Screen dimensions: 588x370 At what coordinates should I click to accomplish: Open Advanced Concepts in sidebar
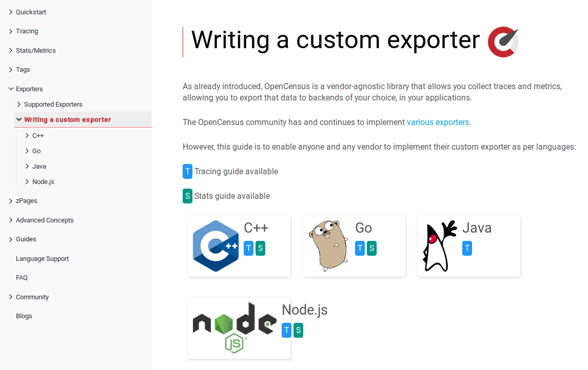click(45, 220)
